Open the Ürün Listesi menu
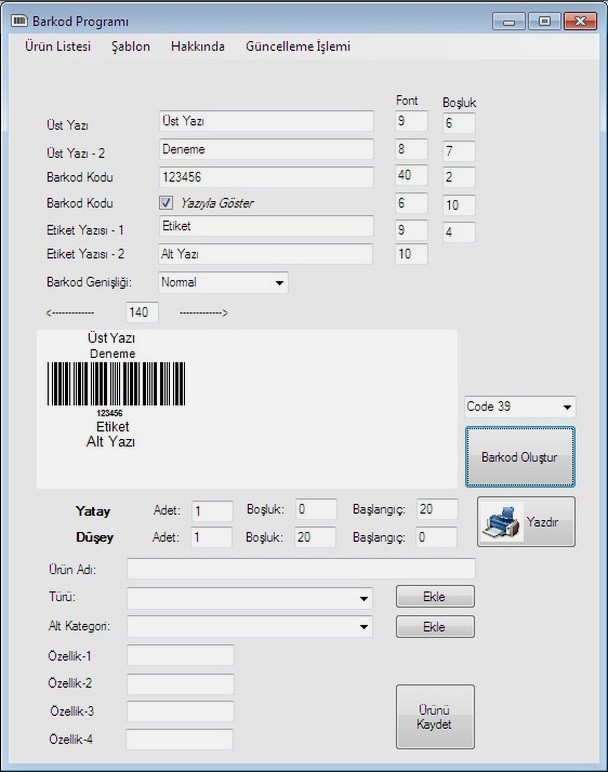 pyautogui.click(x=58, y=46)
